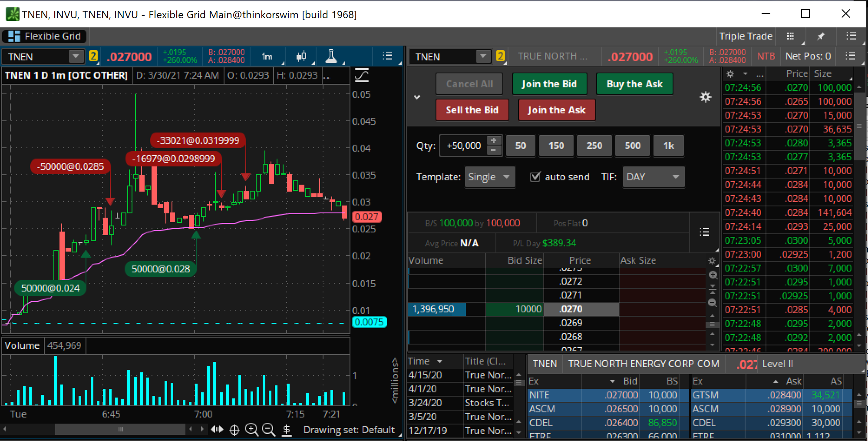Click the dollar-sign price axis icon
Screen dimensions: 868x441
287,430
